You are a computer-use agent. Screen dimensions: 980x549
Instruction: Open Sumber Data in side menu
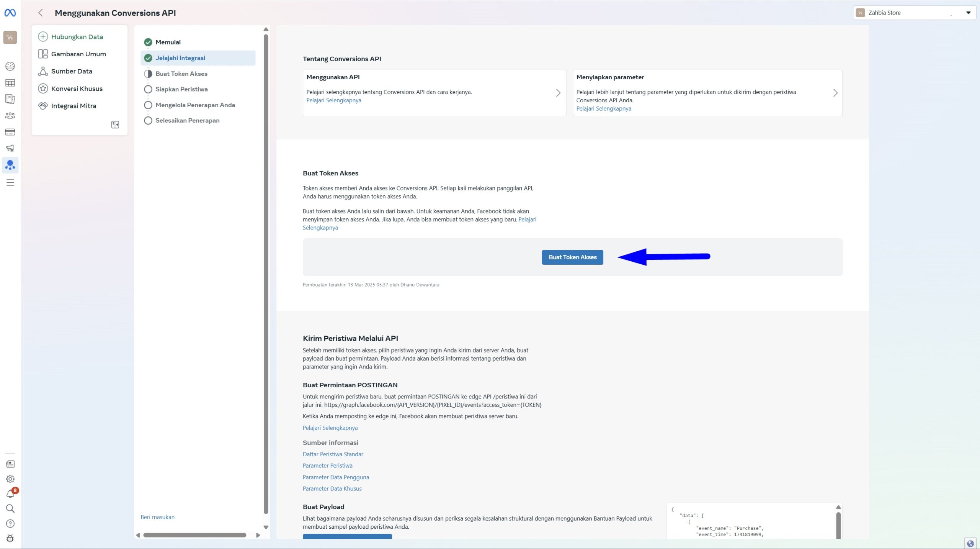pyautogui.click(x=72, y=71)
